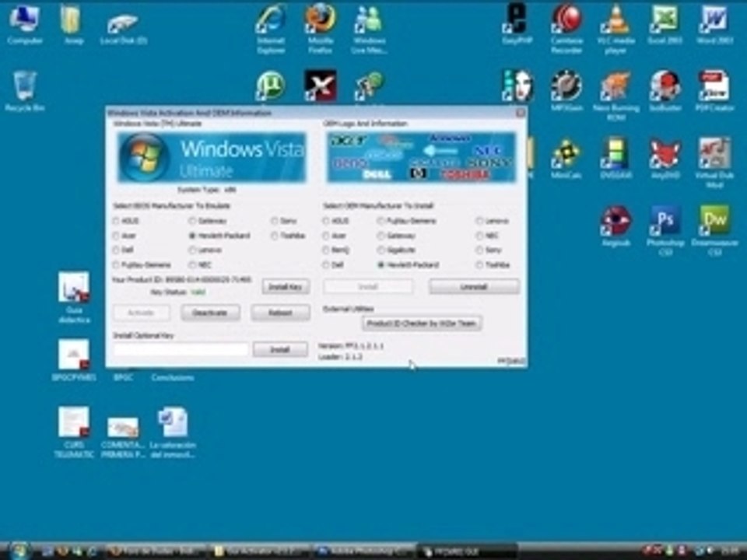Open the Recycle Bin
747x560 pixels.
click(25, 91)
